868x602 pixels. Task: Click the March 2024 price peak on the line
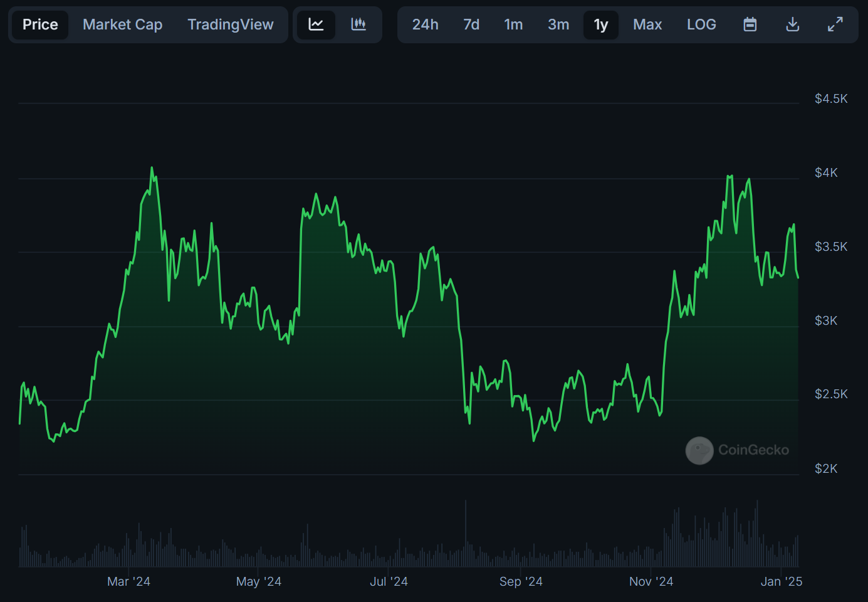pyautogui.click(x=152, y=168)
